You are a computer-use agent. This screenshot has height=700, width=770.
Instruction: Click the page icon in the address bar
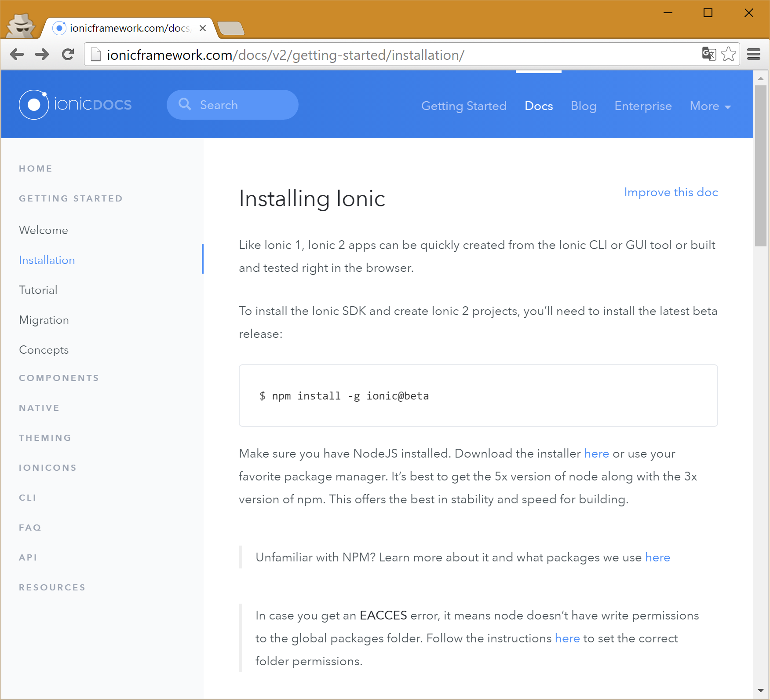click(x=95, y=54)
